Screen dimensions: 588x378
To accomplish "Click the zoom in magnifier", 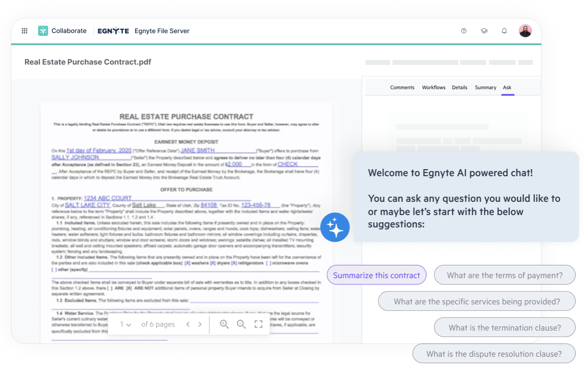I will 225,324.
